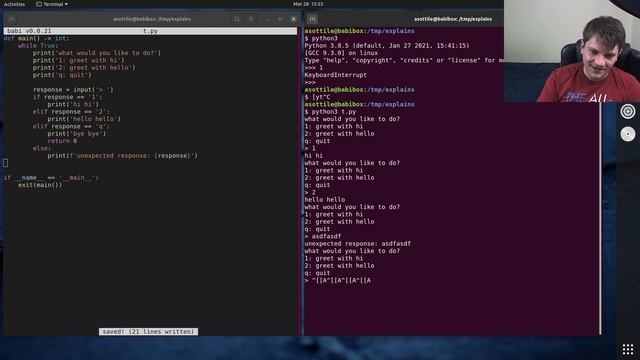Viewport: 640px width, 360px height.
Task: Open the clock showing Mar 28 15:53
Action: (x=308, y=4)
